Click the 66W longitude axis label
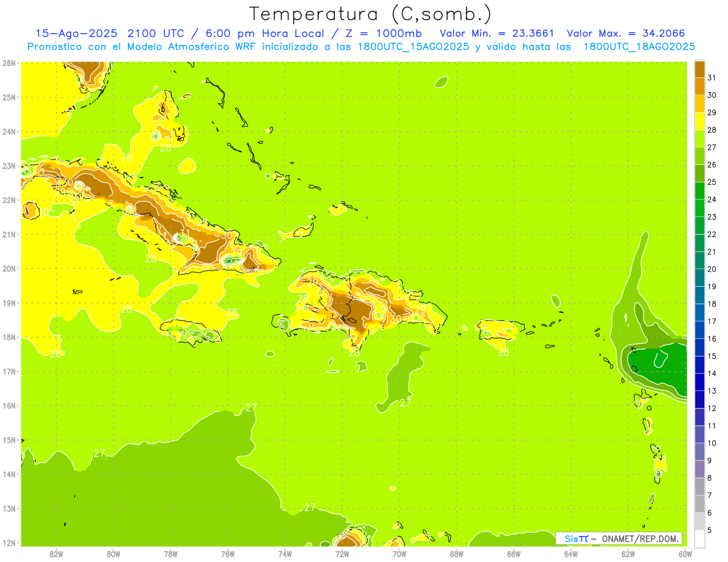The width and height of the screenshot is (728, 562). tap(514, 553)
